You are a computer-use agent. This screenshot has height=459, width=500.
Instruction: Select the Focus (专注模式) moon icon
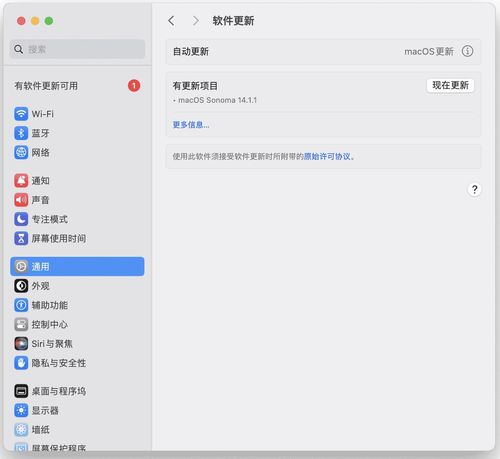pos(21,219)
